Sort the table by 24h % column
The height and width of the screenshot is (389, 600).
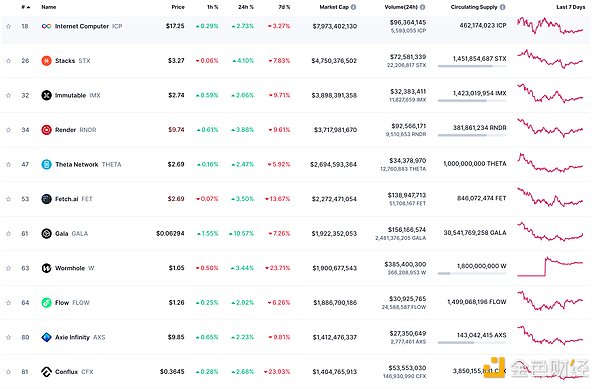point(246,7)
